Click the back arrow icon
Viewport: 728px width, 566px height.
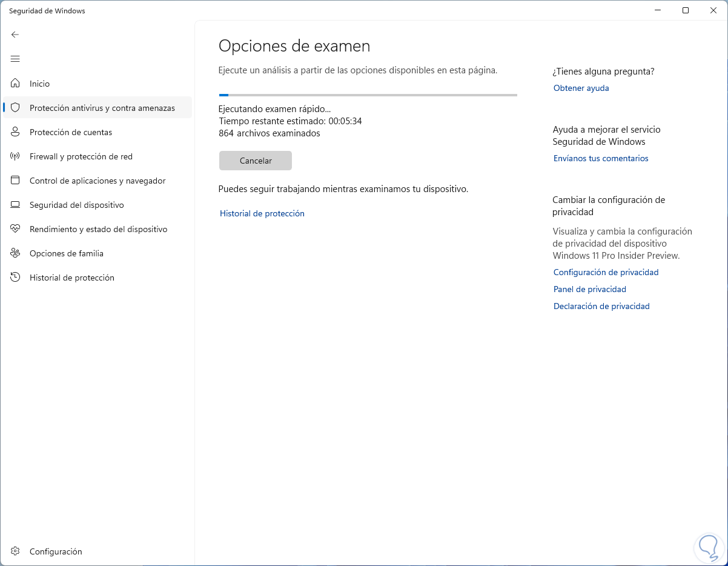[15, 35]
